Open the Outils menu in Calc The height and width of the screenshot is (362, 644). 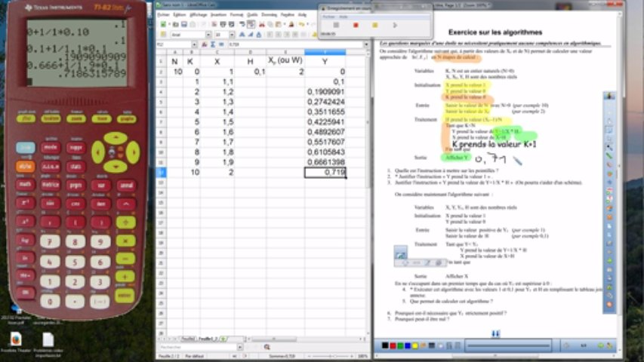tap(252, 15)
